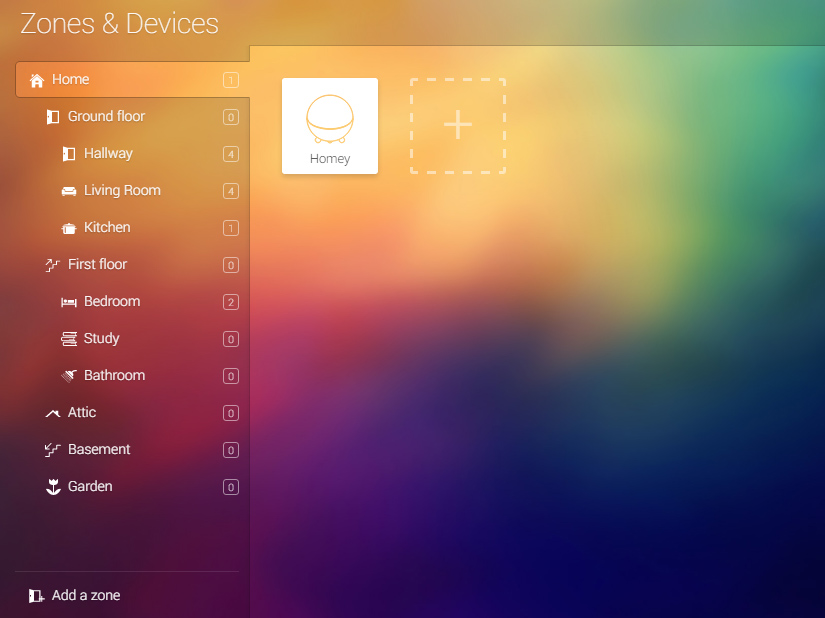Screen dimensions: 825x618
Task: Click the Ground floor door icon
Action: pos(53,117)
